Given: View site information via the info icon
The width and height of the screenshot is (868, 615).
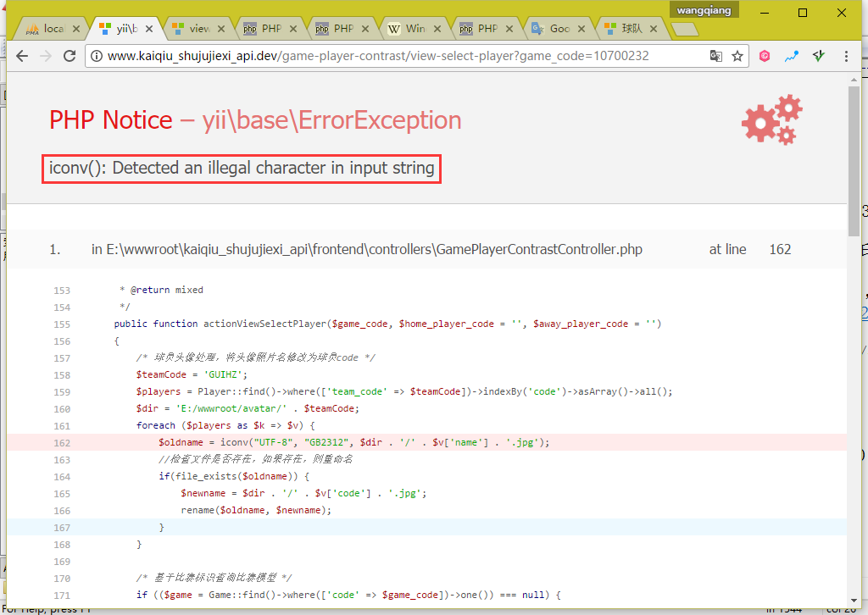Looking at the screenshot, I should coord(97,56).
